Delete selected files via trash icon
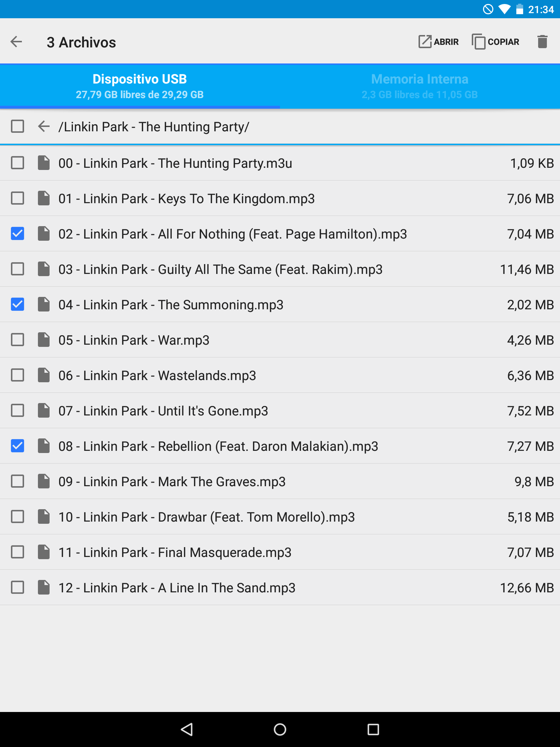Image resolution: width=560 pixels, height=747 pixels. click(x=542, y=42)
